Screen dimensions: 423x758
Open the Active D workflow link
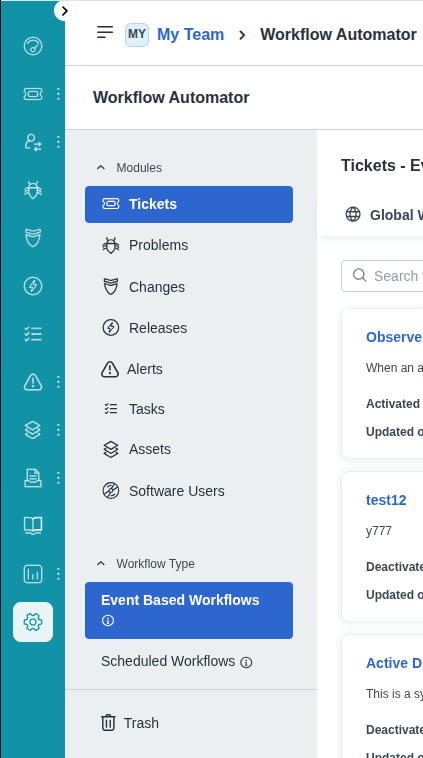click(394, 663)
